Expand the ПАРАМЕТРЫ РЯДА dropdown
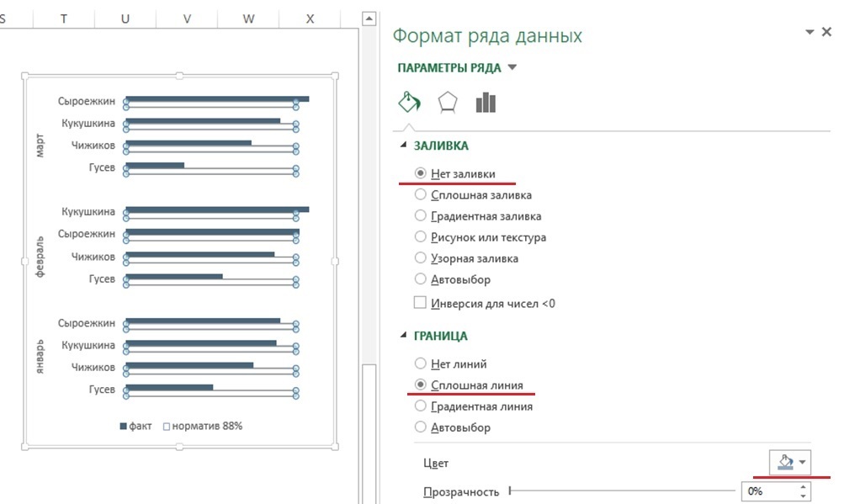 (513, 67)
